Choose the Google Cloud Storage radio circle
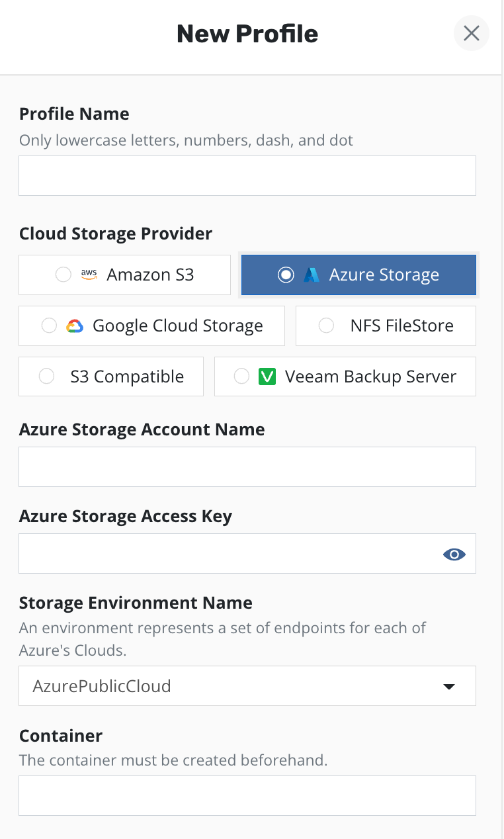This screenshot has width=504, height=839. click(x=49, y=326)
